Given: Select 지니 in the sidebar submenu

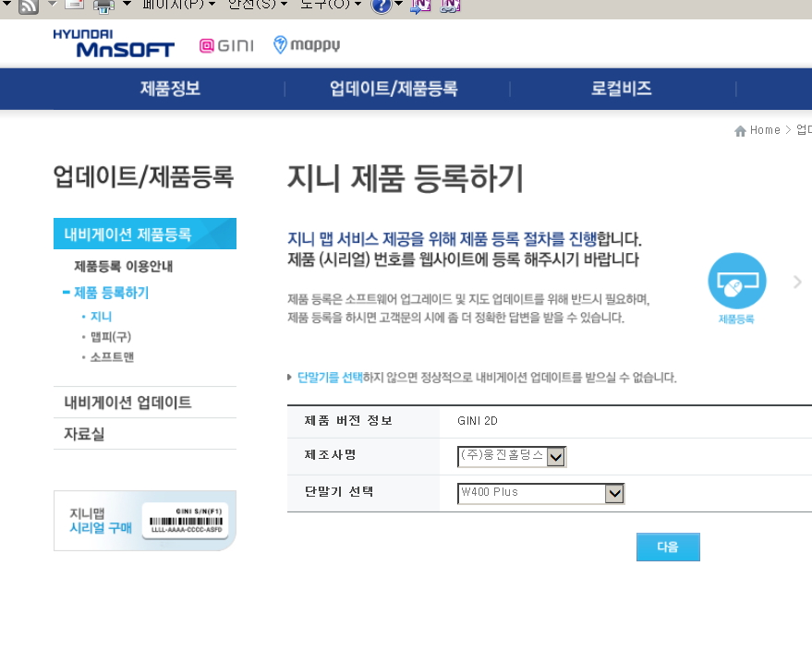Looking at the screenshot, I should 101,316.
